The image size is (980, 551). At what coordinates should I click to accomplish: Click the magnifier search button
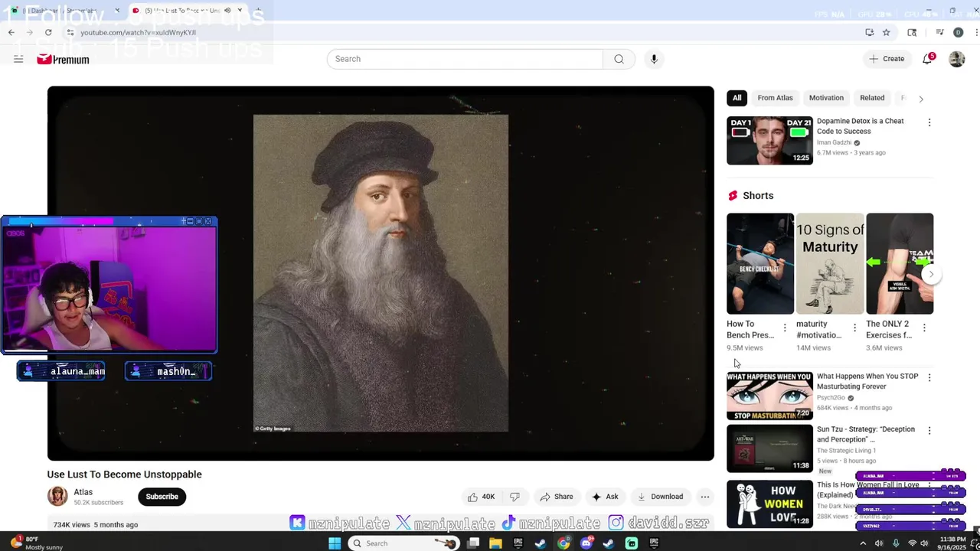[x=619, y=59]
